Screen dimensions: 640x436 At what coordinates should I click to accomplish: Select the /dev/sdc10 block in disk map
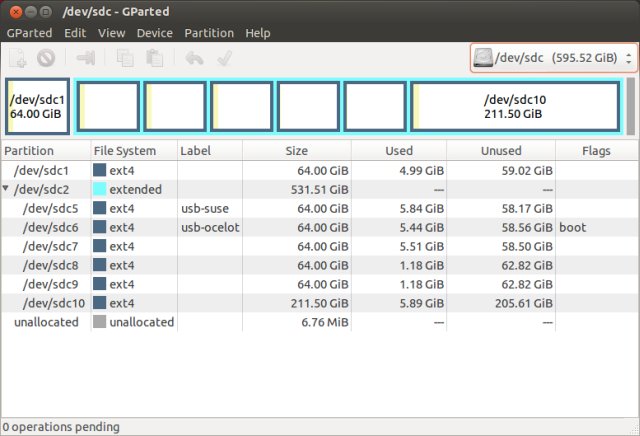pyautogui.click(x=515, y=107)
